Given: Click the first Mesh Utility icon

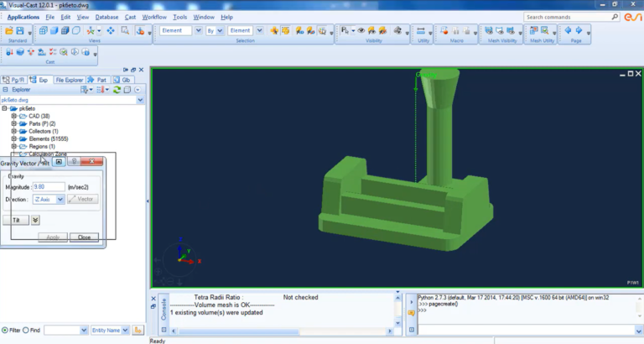Looking at the screenshot, I should pyautogui.click(x=533, y=31).
